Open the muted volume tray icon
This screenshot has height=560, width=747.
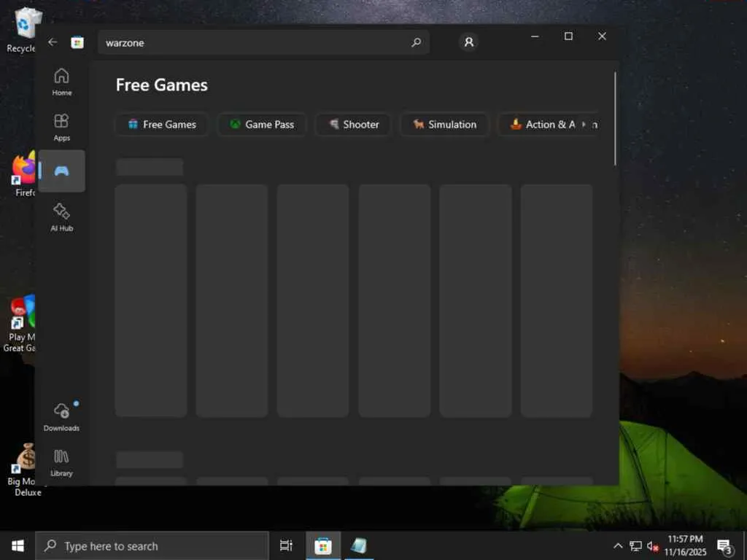click(653, 545)
